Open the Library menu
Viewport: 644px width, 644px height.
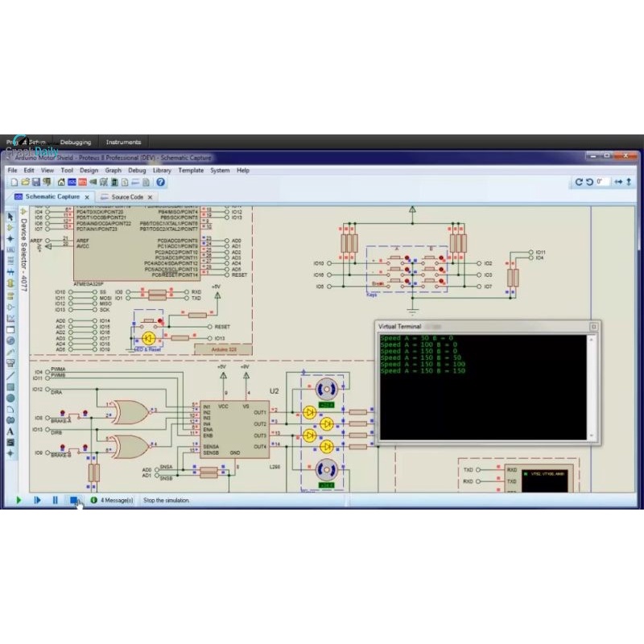(x=162, y=170)
